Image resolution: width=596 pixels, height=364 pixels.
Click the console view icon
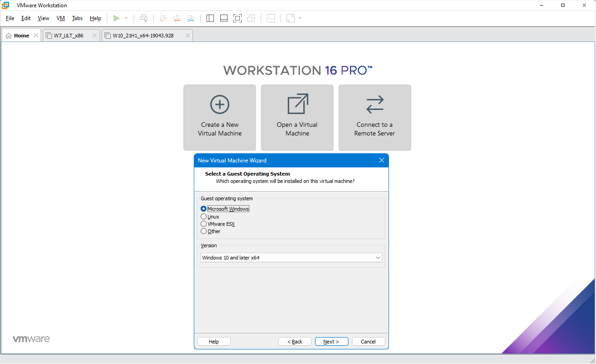pyautogui.click(x=271, y=18)
